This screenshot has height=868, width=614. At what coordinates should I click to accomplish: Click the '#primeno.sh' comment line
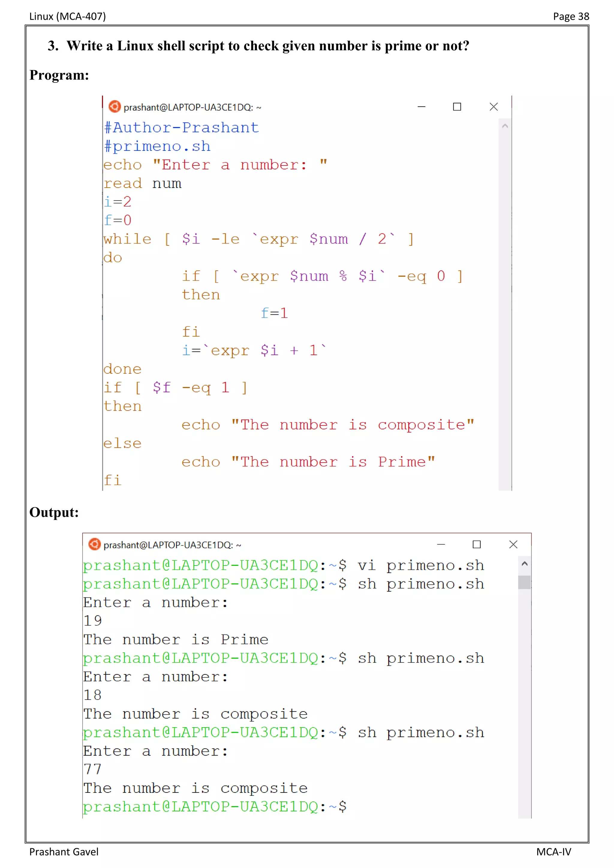[157, 146]
